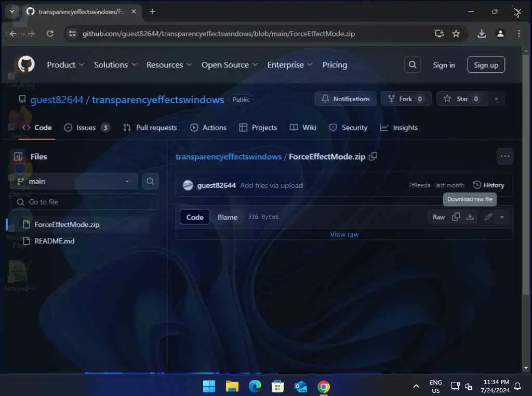Screen dimensions: 532x396
Task: Open the Security tab
Action: [x=349, y=128]
